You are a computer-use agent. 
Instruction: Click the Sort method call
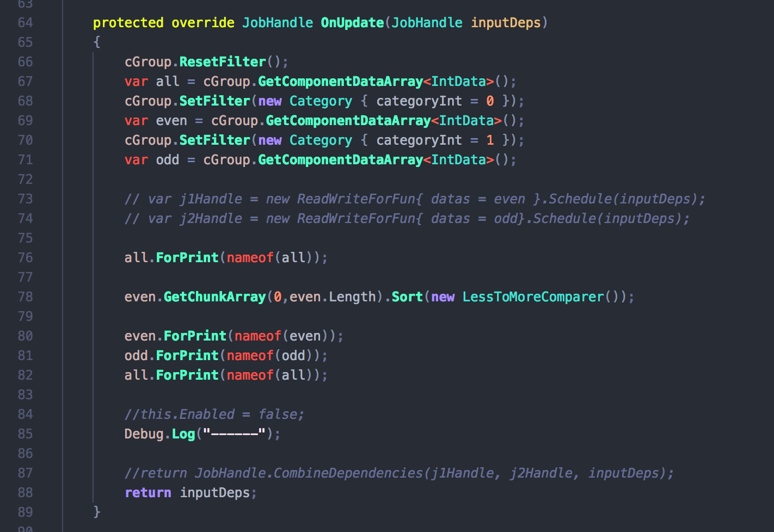[407, 297]
